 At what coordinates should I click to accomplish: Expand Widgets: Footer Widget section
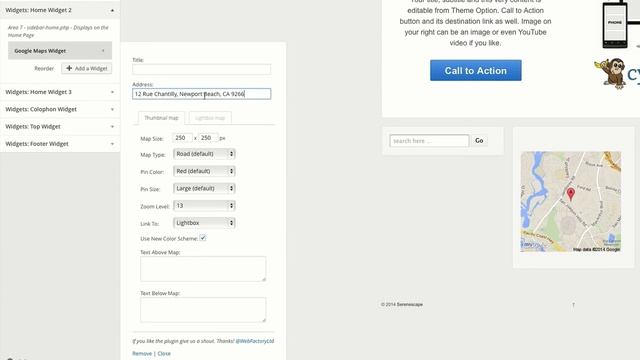[60, 144]
